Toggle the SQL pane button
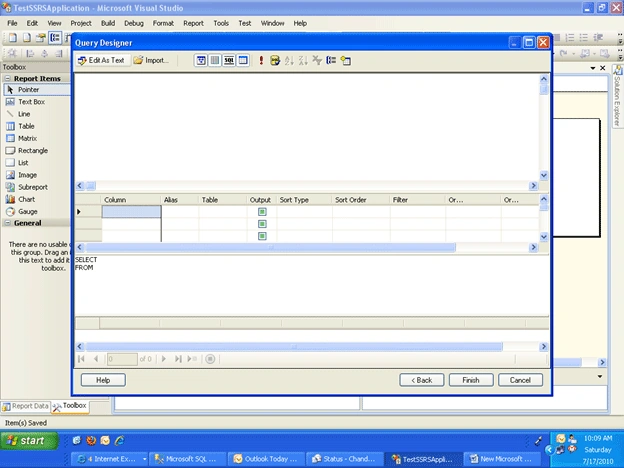The image size is (624, 468). [x=229, y=60]
